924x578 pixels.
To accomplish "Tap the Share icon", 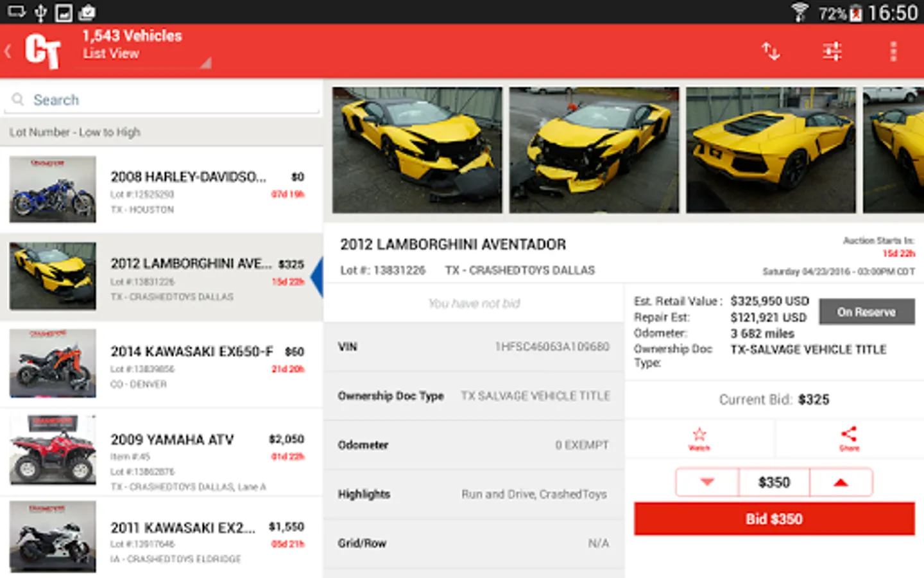I will 849,439.
